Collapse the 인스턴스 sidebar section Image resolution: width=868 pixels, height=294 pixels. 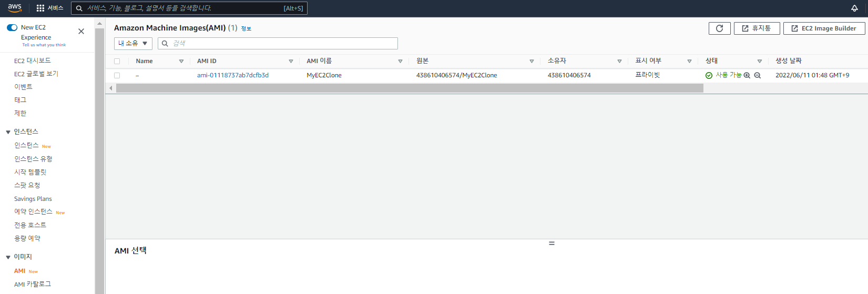point(8,132)
